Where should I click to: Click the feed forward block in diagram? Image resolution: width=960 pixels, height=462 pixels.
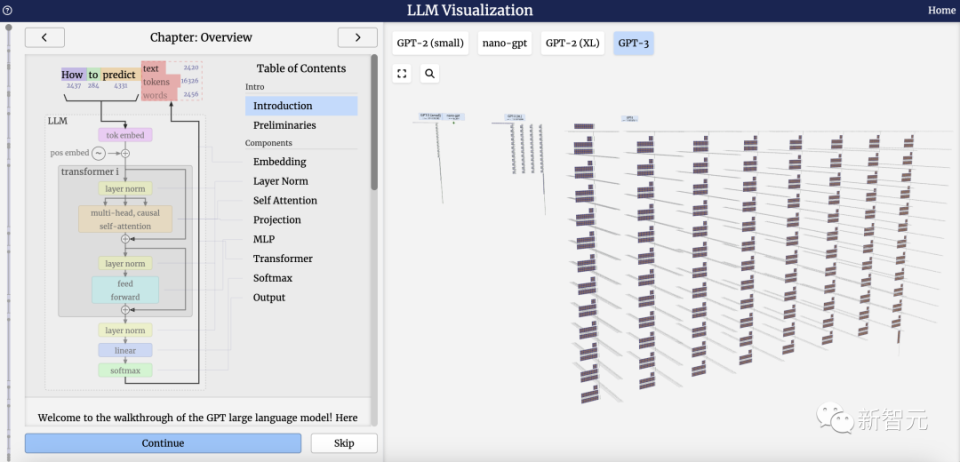(x=125, y=290)
